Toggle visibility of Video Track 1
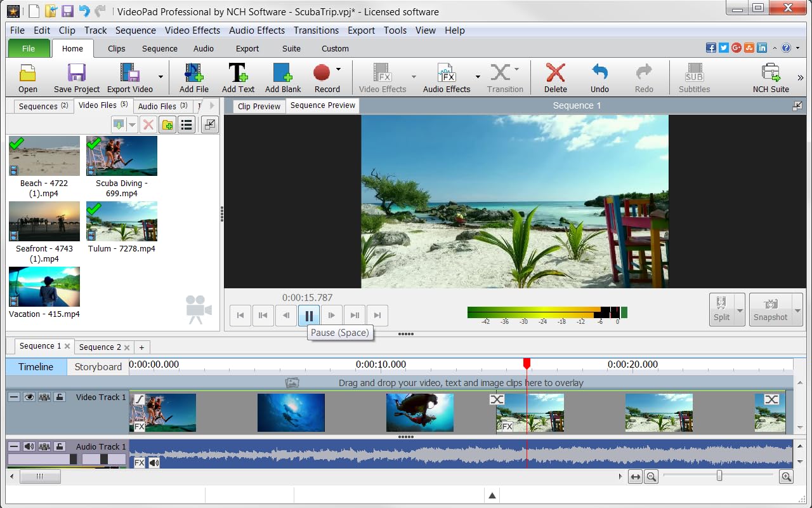The image size is (812, 508). pos(29,396)
